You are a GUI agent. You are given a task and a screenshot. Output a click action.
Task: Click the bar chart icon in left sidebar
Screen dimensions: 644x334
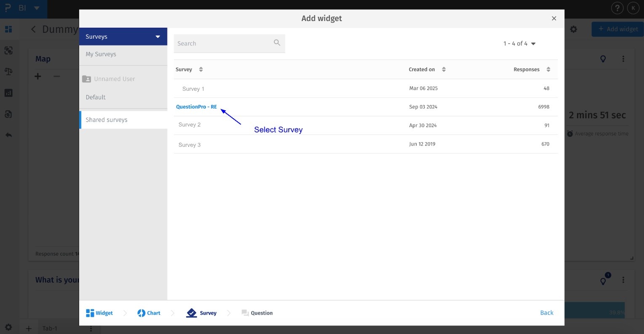[x=9, y=93]
